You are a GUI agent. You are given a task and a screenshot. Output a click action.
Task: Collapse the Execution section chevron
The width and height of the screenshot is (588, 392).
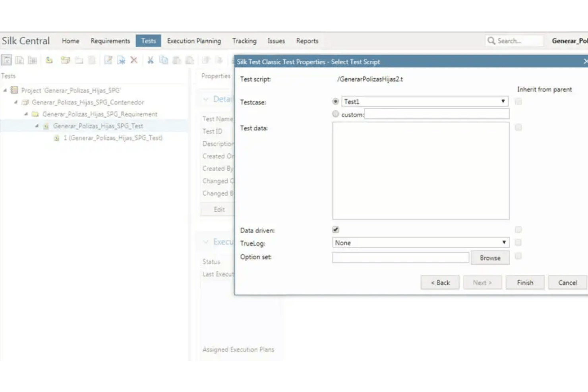206,241
